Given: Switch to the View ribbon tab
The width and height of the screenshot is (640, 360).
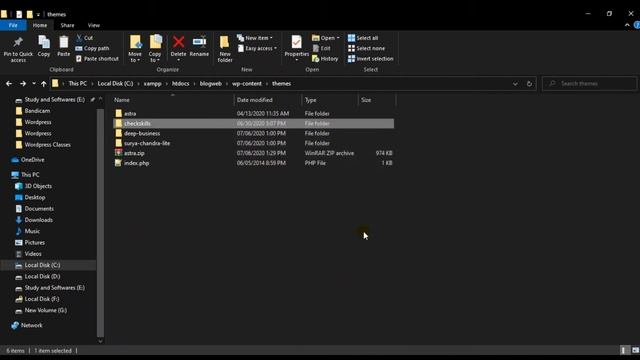Looking at the screenshot, I should pyautogui.click(x=93, y=25).
